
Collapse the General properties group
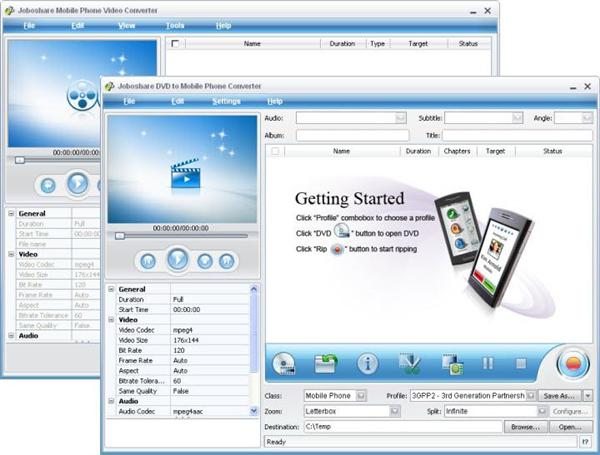111,289
